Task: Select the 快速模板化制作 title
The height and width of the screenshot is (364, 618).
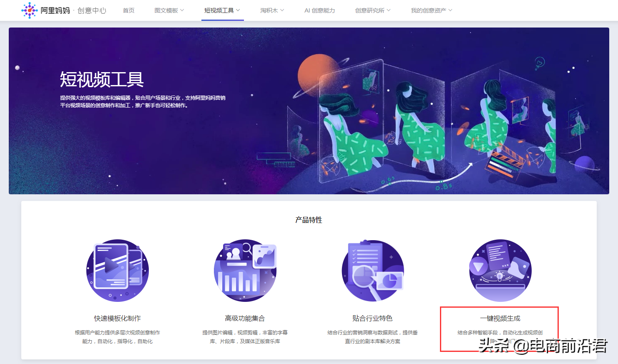Action: pos(117,319)
